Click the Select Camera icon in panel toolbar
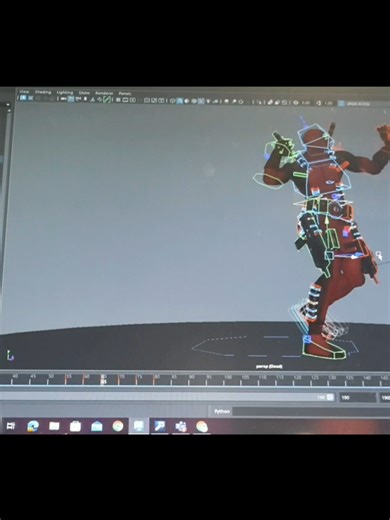390x520 pixels. 23,98
